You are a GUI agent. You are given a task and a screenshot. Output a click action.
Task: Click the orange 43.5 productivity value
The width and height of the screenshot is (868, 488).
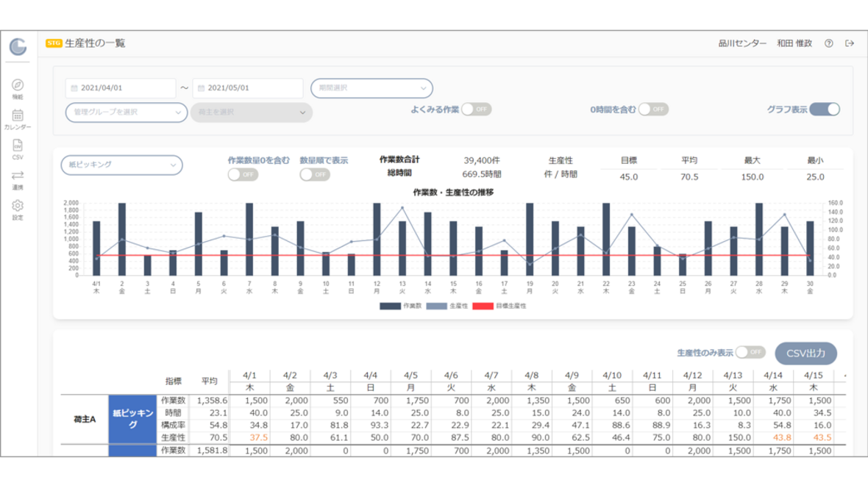point(822,437)
